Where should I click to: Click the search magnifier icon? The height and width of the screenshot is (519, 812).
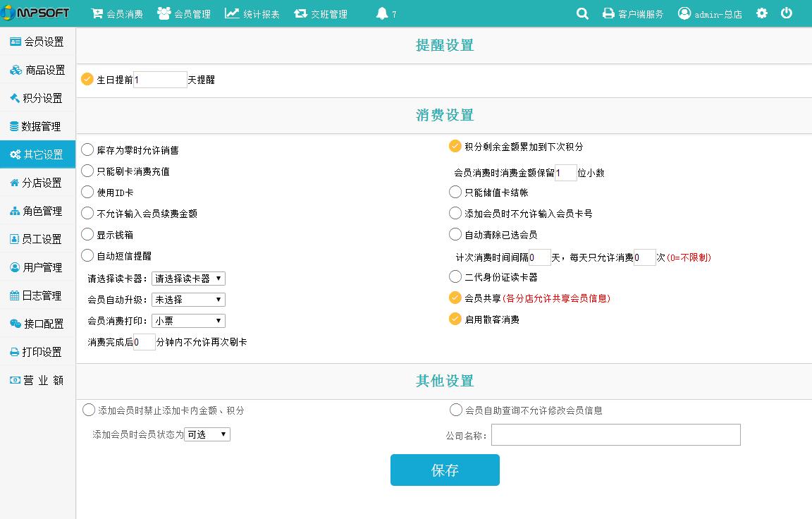coord(582,13)
